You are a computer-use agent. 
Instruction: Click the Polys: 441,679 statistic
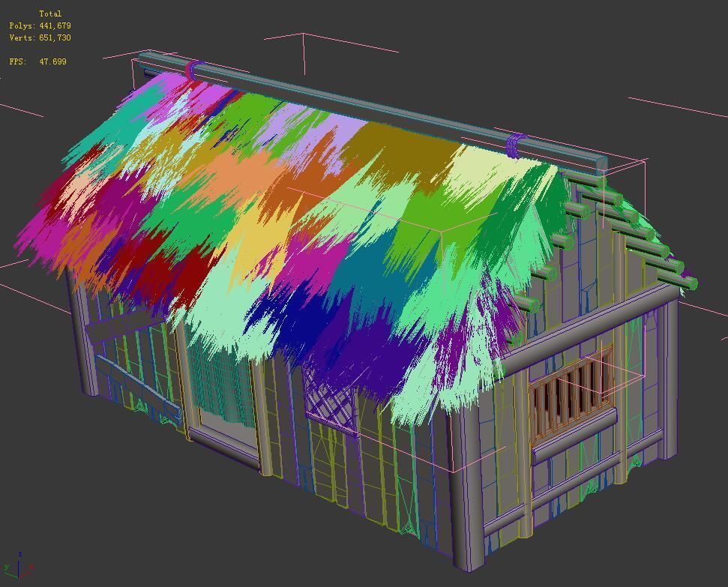click(40, 25)
